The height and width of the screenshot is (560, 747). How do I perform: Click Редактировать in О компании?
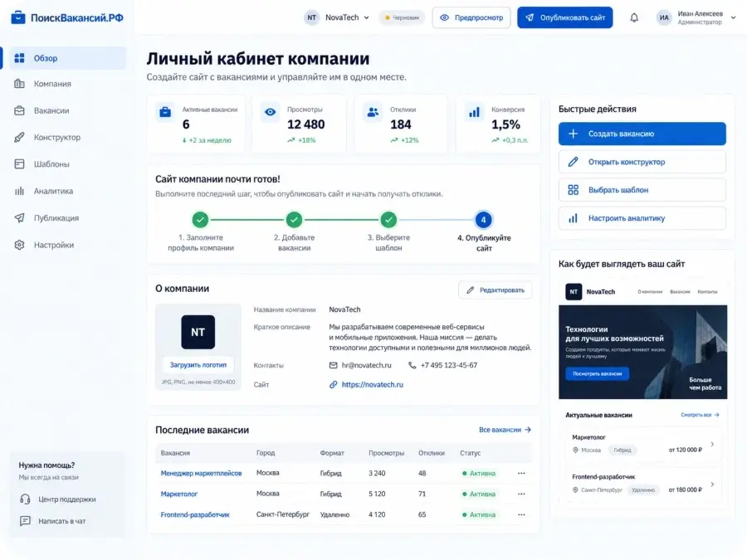coord(496,290)
